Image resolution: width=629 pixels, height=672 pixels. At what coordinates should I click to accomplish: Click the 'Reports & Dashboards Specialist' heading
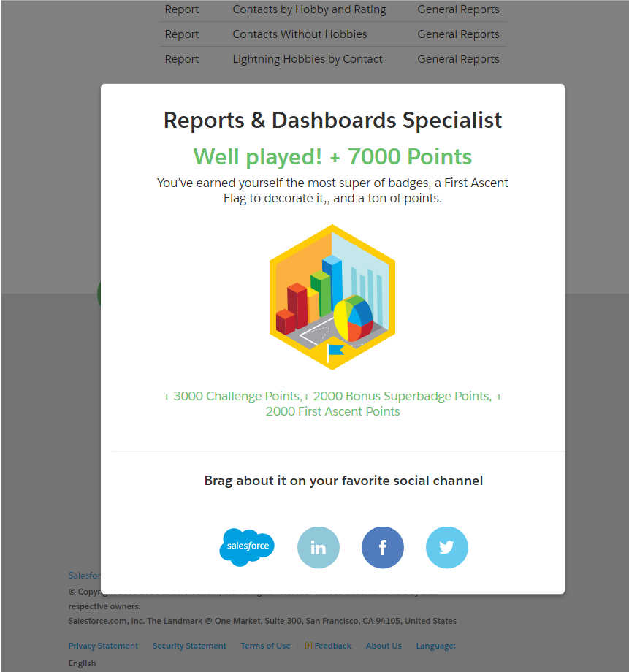332,120
